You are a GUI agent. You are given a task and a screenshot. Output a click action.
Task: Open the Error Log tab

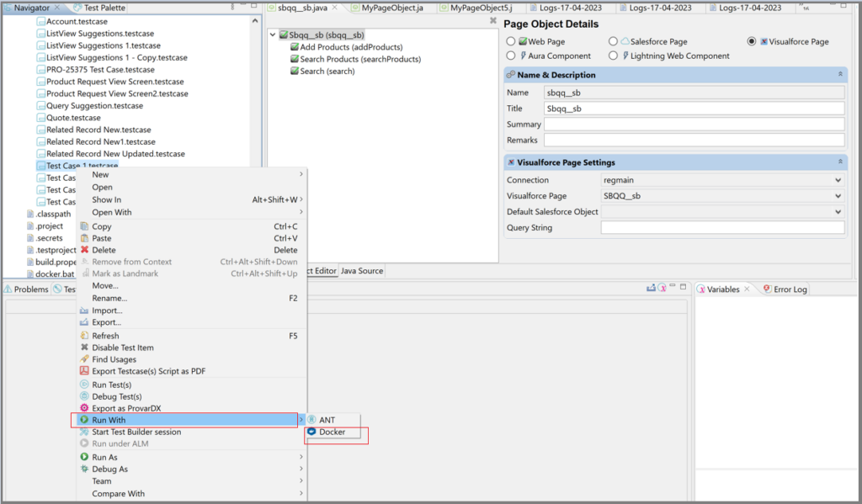790,289
